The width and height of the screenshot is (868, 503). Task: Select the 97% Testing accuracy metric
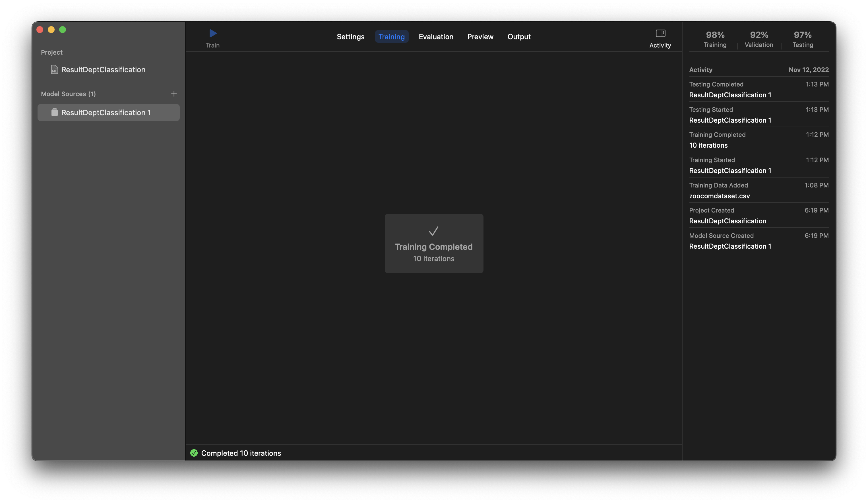(x=803, y=39)
